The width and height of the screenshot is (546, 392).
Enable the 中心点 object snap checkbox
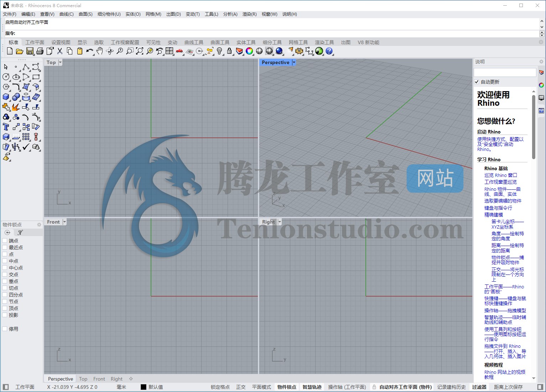click(5, 268)
